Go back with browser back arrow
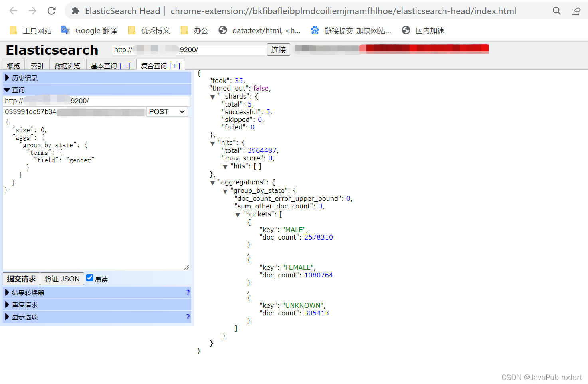The height and width of the screenshot is (384, 588). click(x=13, y=11)
